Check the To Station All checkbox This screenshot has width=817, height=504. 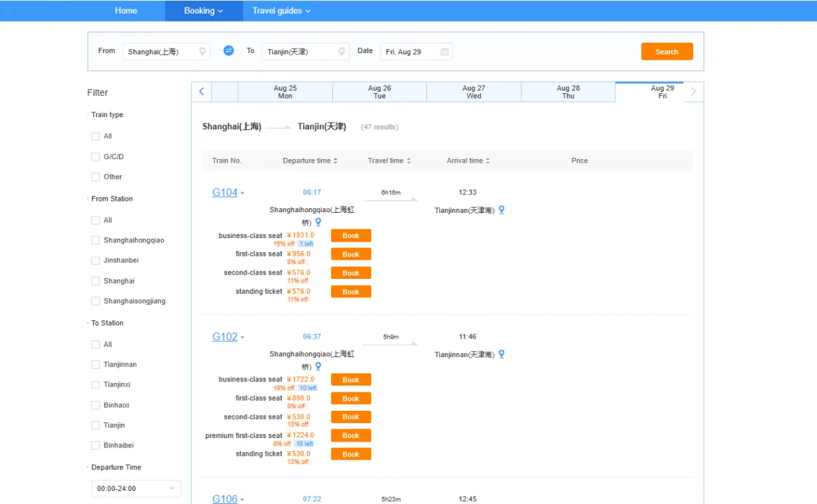pos(95,345)
